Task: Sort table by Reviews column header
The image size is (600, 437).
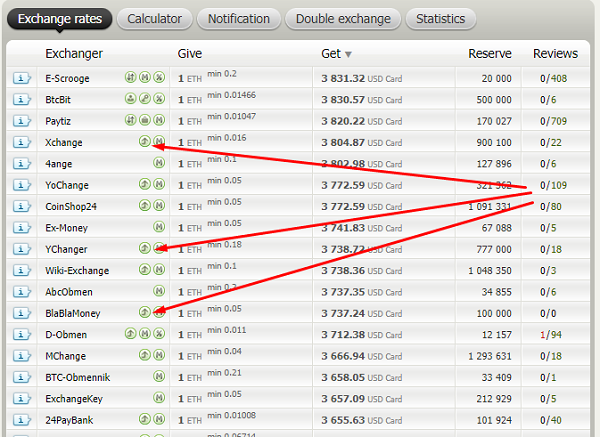Action: pyautogui.click(x=556, y=54)
